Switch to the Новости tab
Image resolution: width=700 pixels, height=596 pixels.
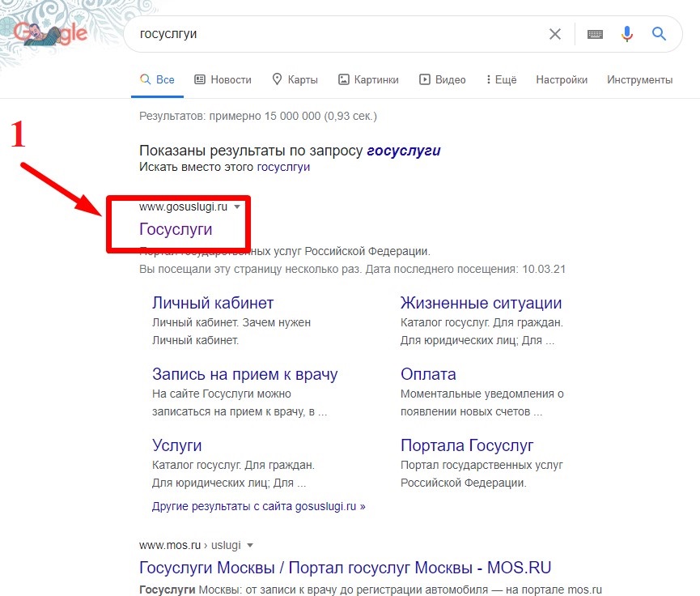tap(223, 79)
